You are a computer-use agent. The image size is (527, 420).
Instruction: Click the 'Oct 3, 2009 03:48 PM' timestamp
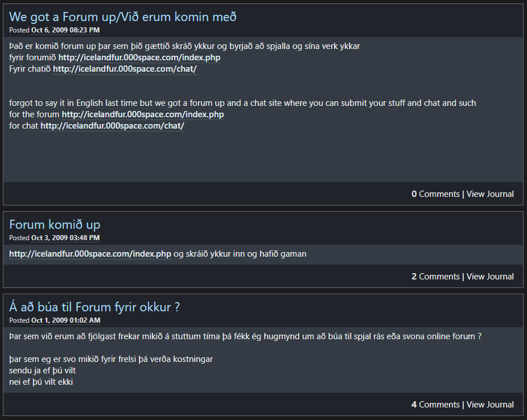tap(65, 237)
